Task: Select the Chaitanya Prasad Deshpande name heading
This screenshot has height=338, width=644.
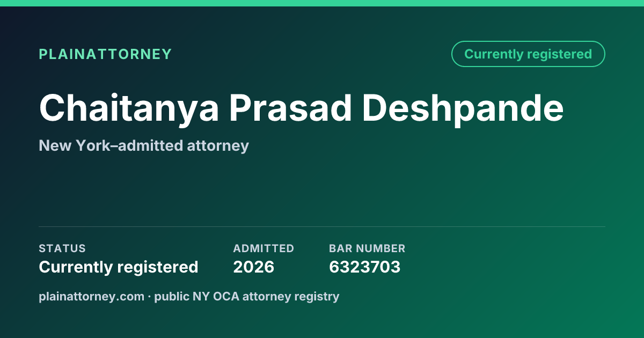Action: click(301, 109)
